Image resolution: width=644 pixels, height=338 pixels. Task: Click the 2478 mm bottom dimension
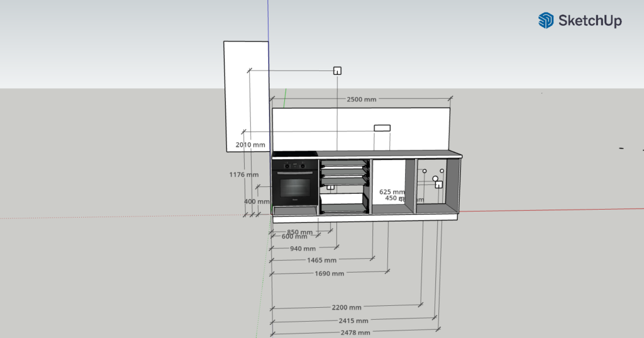[x=355, y=332]
